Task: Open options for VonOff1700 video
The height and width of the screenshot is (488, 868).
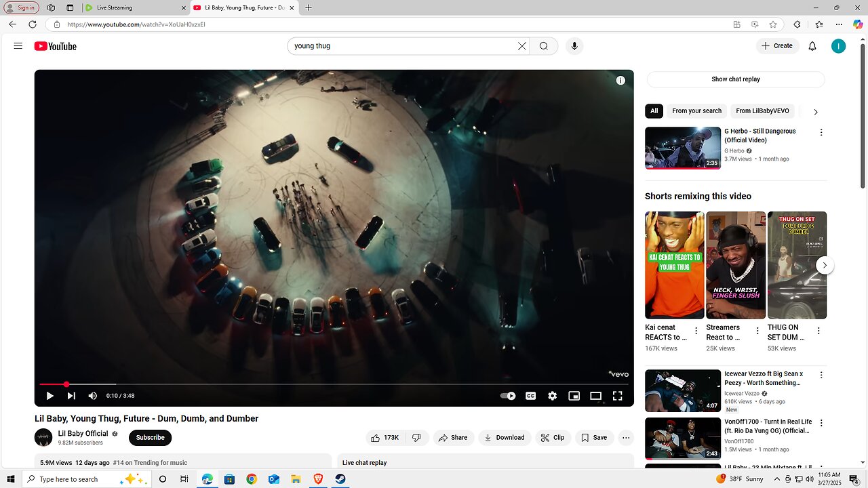Action: (x=821, y=423)
